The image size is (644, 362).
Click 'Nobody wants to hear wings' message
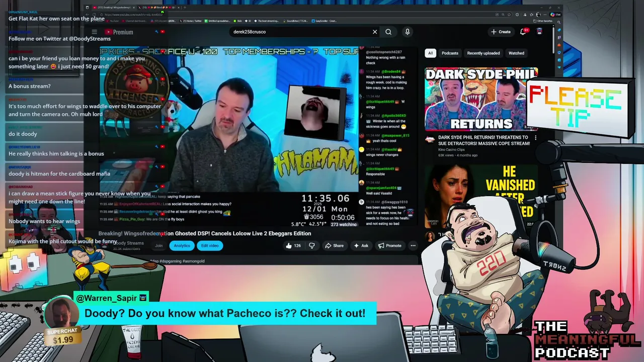[44, 221]
